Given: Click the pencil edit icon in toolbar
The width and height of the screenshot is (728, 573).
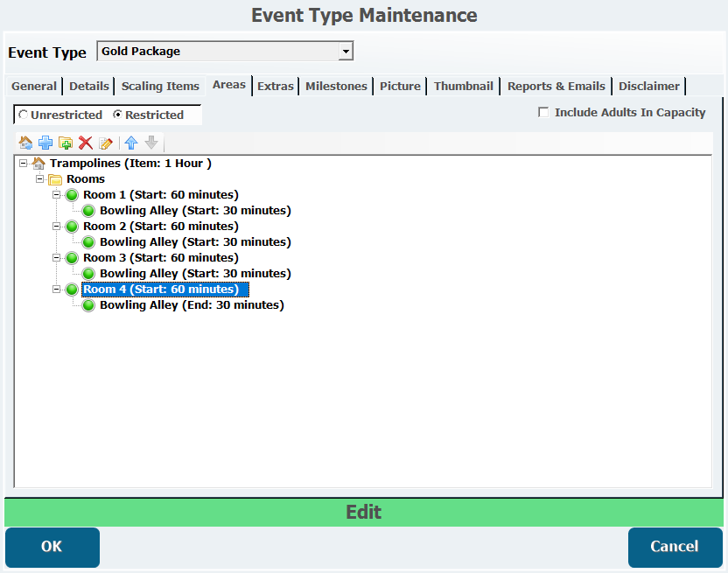Looking at the screenshot, I should point(106,143).
